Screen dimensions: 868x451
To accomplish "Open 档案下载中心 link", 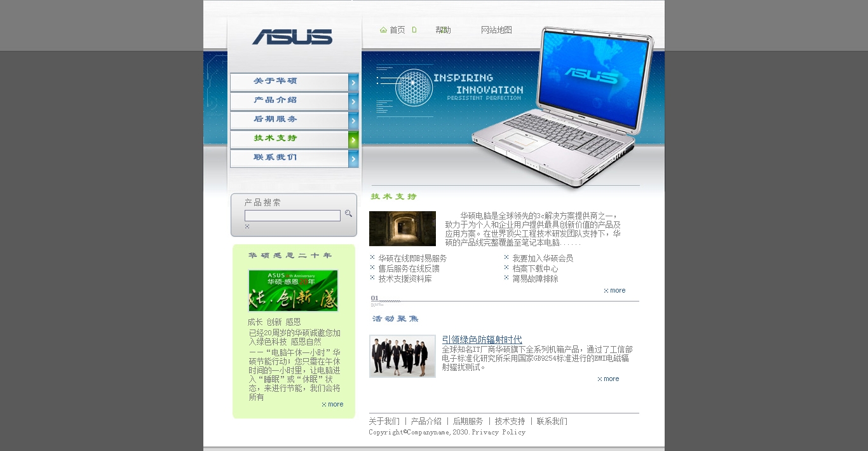I will (535, 268).
